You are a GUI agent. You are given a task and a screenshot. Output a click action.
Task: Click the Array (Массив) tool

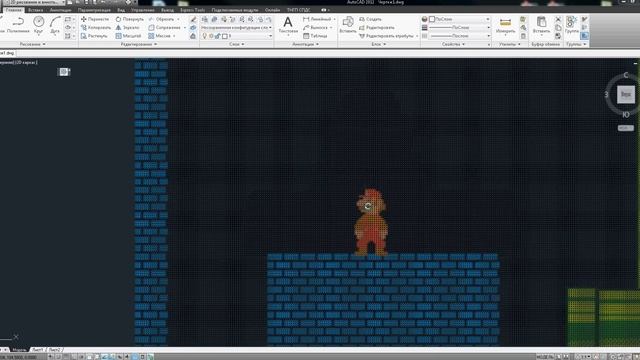pos(160,36)
